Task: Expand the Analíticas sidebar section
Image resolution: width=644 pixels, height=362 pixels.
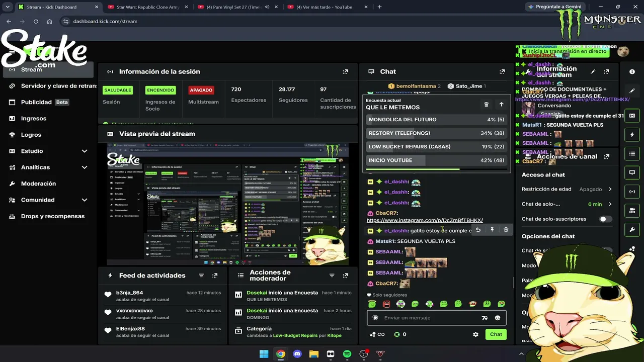Action: [x=85, y=167]
